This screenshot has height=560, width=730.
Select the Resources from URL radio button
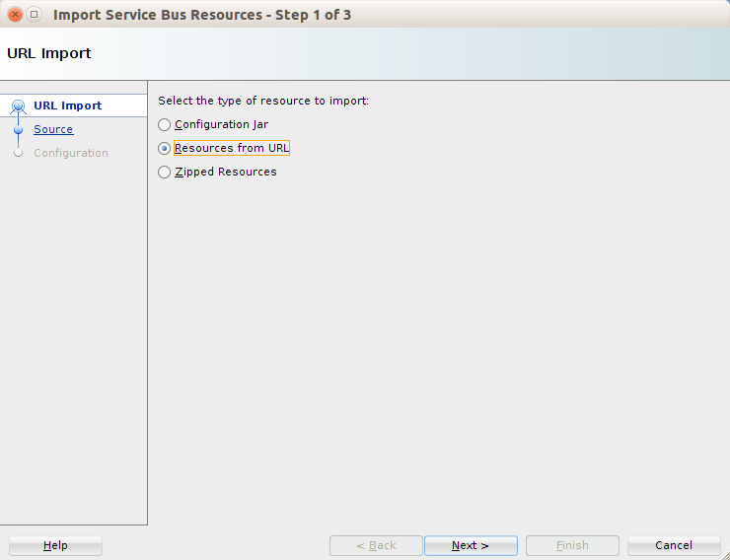click(x=164, y=148)
